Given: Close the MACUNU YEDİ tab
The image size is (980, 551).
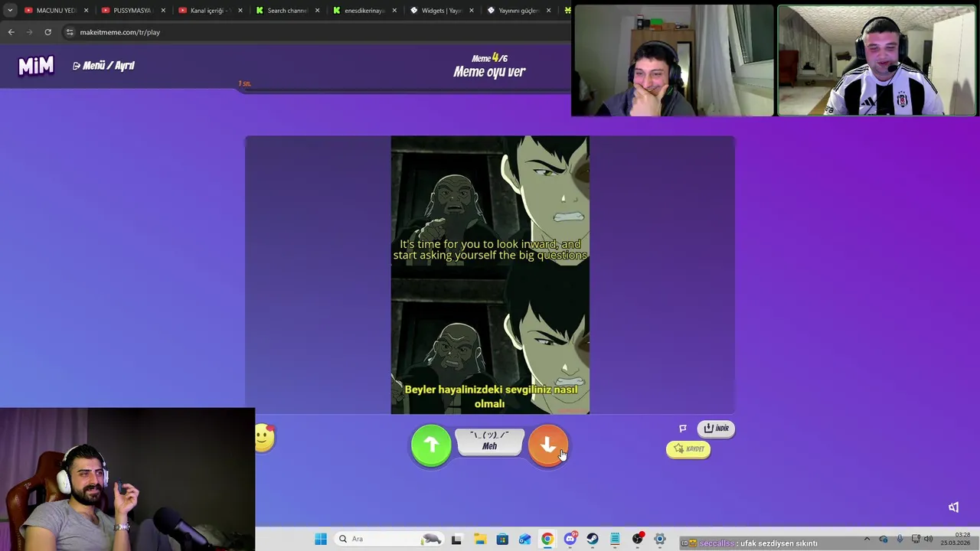Looking at the screenshot, I should [86, 11].
